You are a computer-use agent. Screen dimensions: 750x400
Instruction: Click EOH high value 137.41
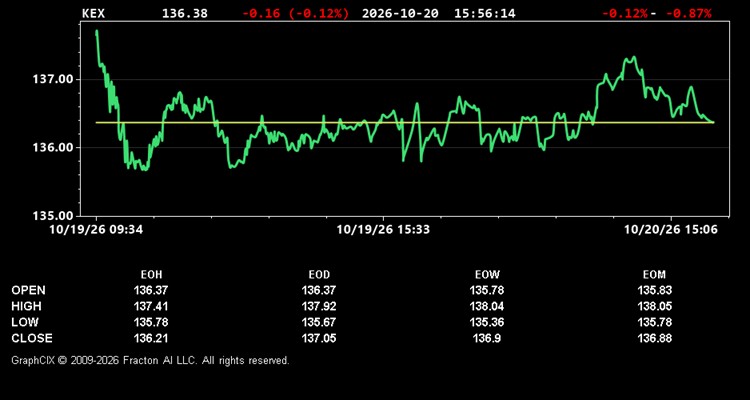151,306
